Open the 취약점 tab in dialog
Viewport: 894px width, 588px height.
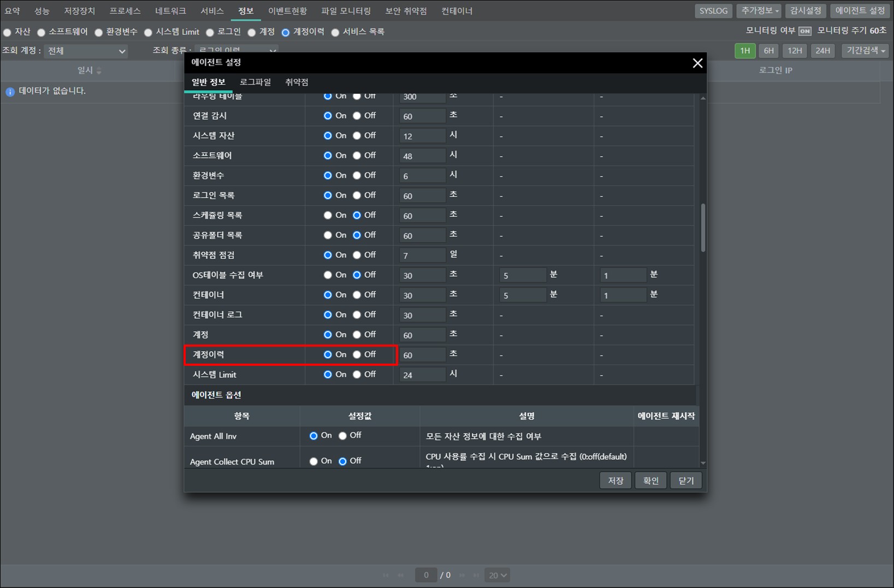tap(297, 82)
